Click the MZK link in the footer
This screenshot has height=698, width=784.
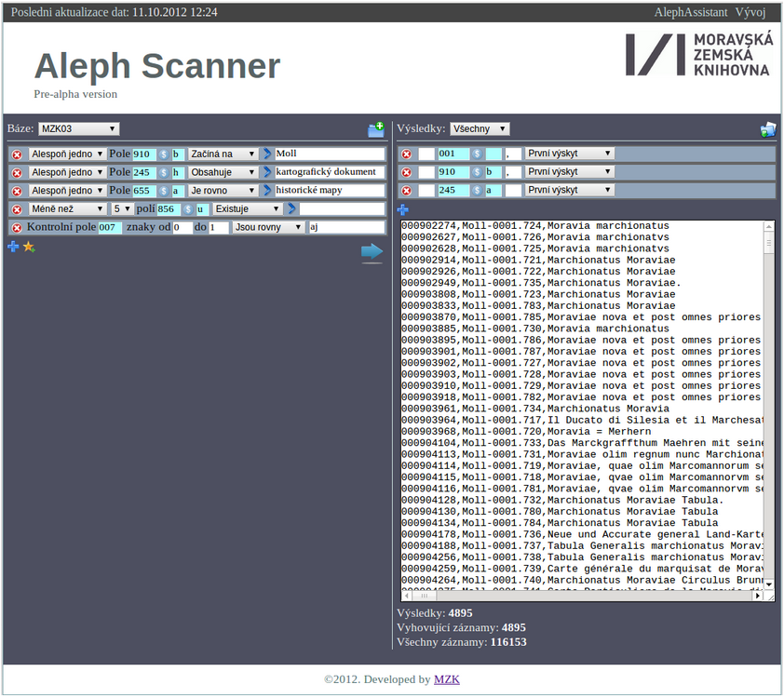point(446,678)
